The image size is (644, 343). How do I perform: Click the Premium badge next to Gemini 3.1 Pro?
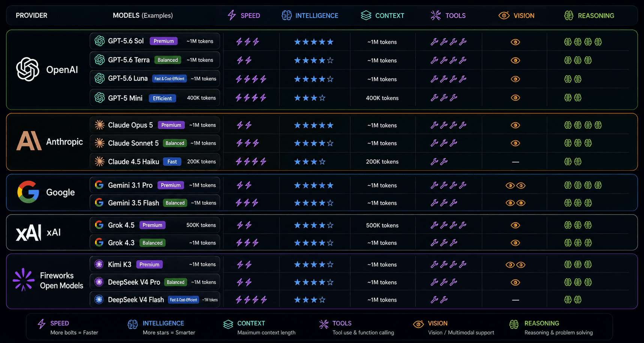[x=171, y=185]
